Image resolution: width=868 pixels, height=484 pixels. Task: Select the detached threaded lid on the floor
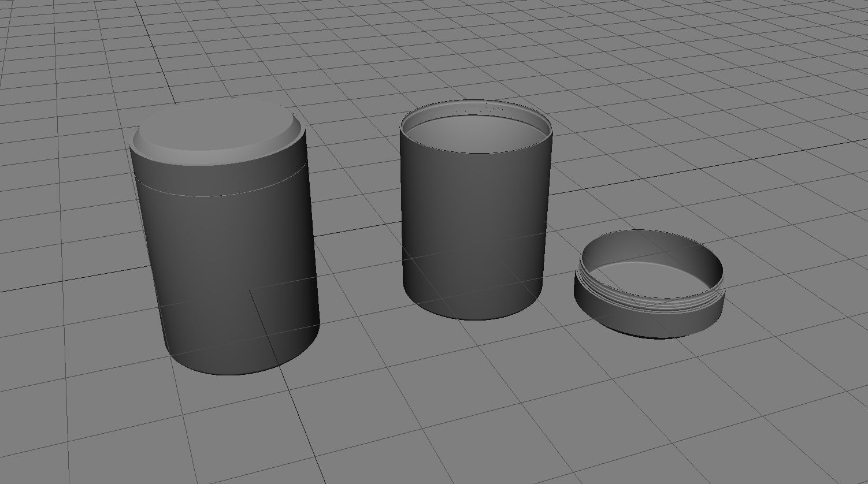tap(648, 284)
